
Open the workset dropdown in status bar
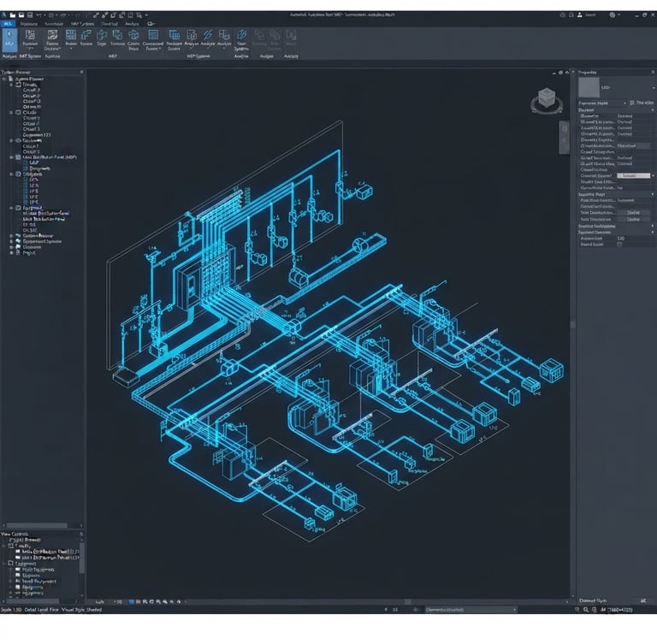(x=471, y=610)
